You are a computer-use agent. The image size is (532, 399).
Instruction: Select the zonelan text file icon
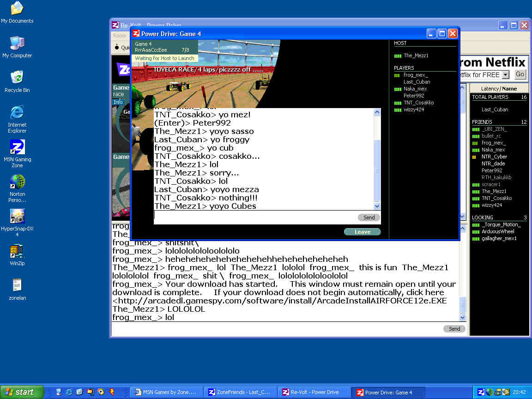click(x=17, y=290)
